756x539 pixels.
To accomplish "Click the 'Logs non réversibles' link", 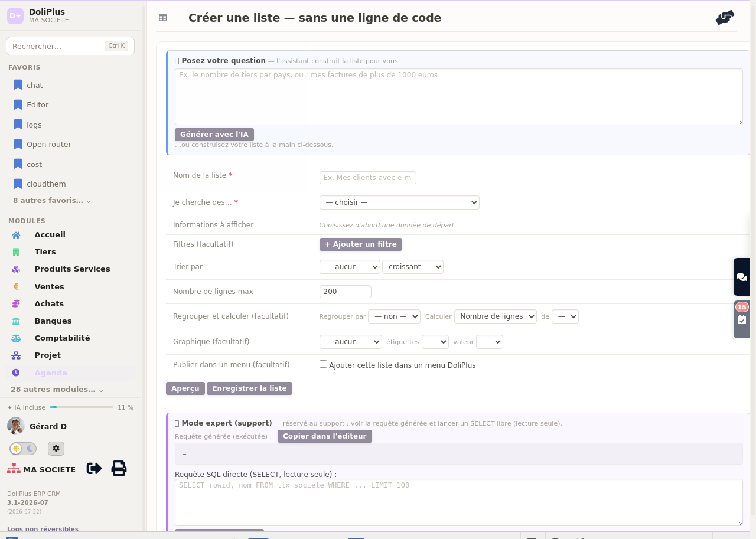I will pyautogui.click(x=43, y=529).
